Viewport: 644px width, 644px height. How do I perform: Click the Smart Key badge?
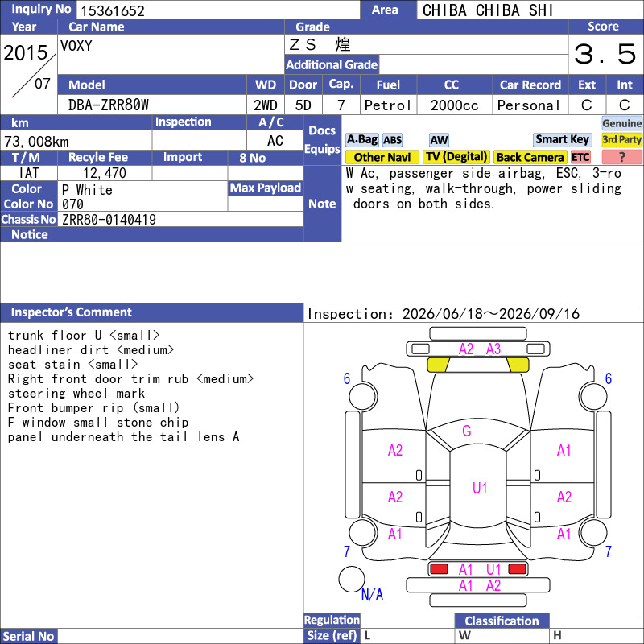pyautogui.click(x=562, y=140)
